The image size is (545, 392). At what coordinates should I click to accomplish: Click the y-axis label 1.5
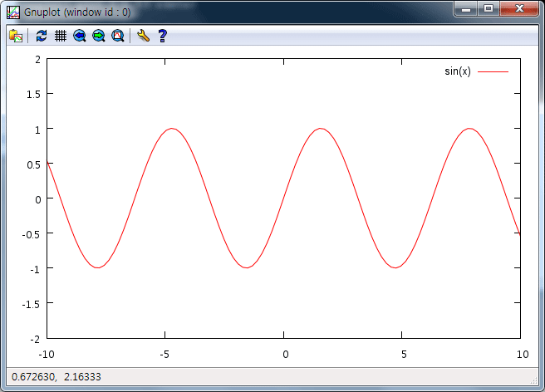click(x=33, y=95)
